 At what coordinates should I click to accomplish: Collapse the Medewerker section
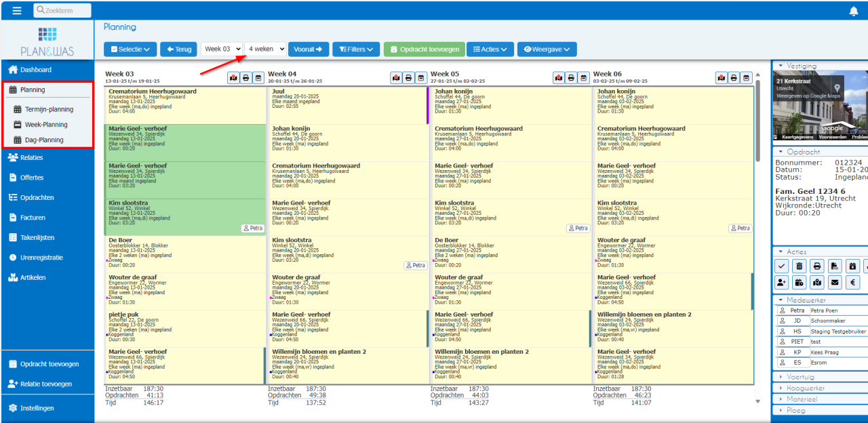tap(820, 300)
